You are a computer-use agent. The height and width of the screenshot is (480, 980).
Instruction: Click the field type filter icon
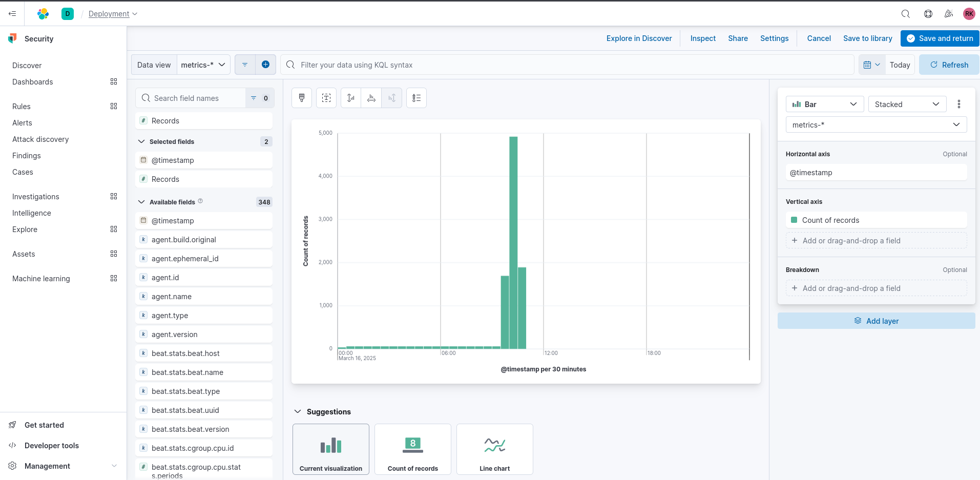click(260, 98)
